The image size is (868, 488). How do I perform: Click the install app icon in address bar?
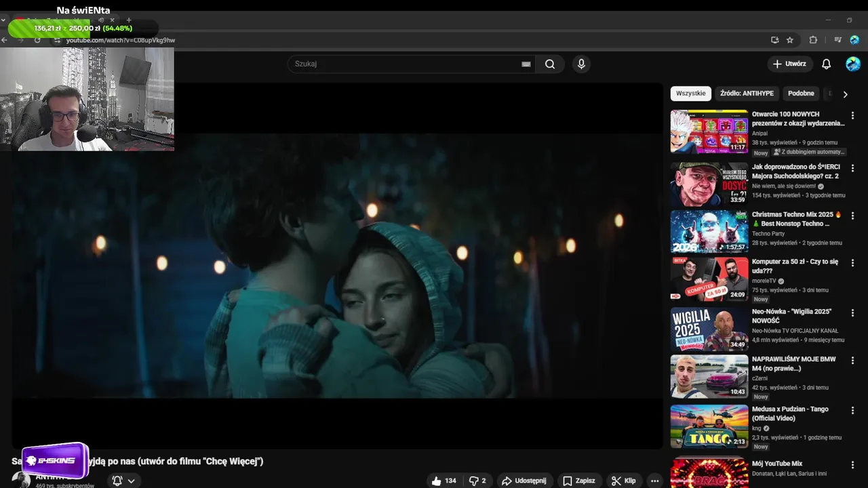coord(775,40)
